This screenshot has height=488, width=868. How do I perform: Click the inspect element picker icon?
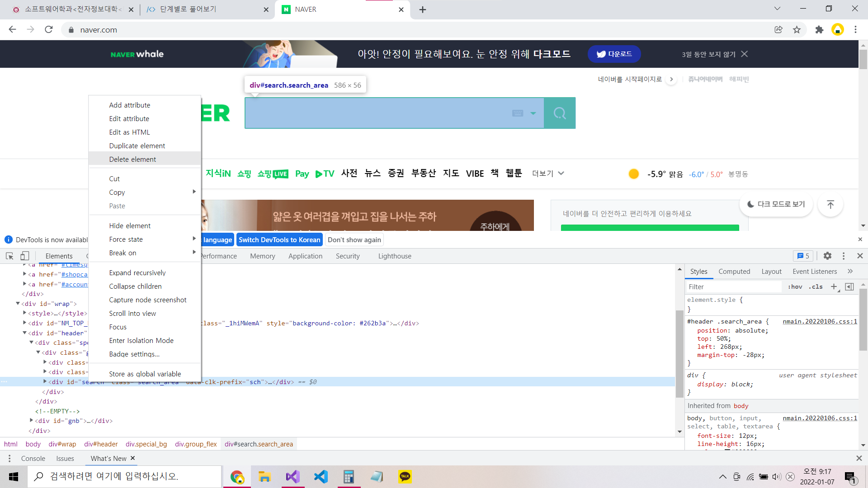click(9, 256)
